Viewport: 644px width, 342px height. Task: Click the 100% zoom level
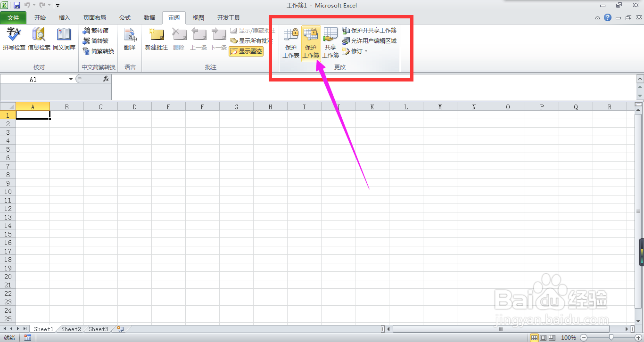tap(569, 337)
